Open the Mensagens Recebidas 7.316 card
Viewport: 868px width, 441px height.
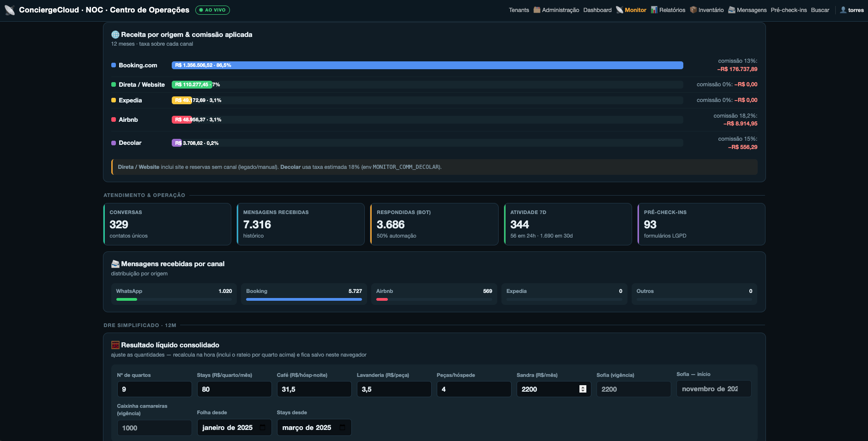(301, 224)
